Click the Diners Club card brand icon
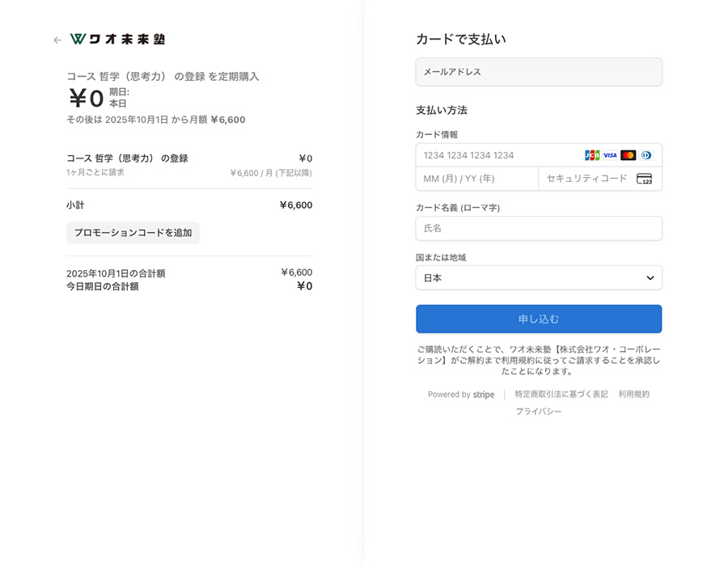Viewport: 728px width, 566px height. 646,155
